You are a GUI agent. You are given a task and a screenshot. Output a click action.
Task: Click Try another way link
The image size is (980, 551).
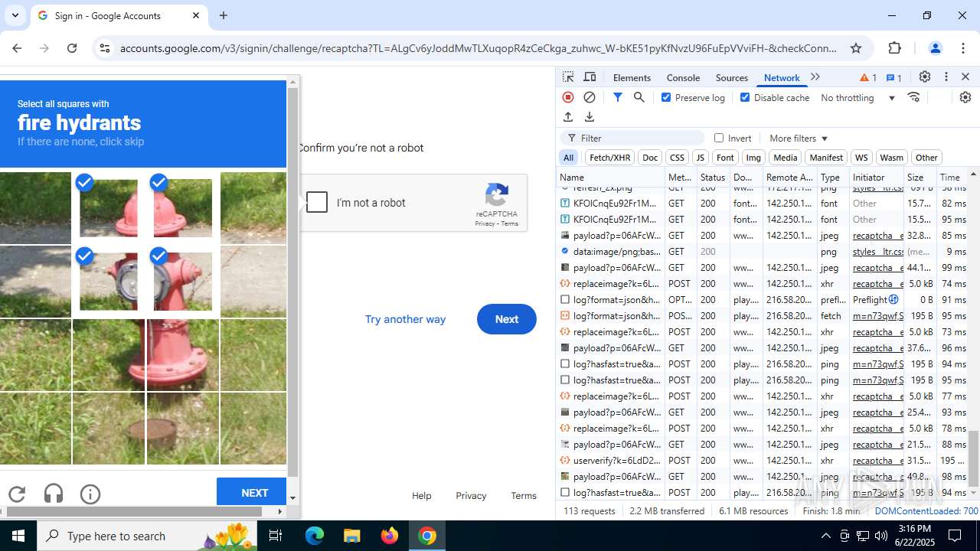pos(405,319)
